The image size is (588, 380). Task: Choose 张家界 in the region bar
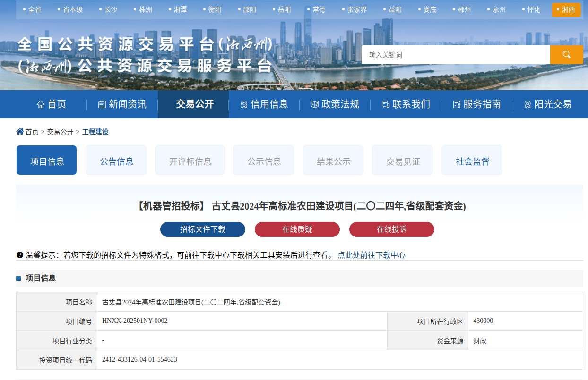(357, 9)
